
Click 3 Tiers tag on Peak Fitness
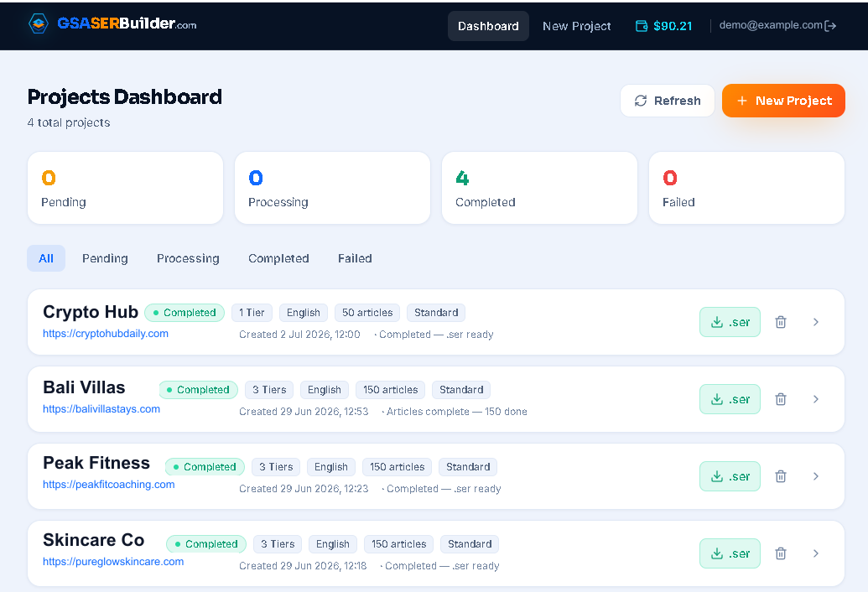coord(276,467)
